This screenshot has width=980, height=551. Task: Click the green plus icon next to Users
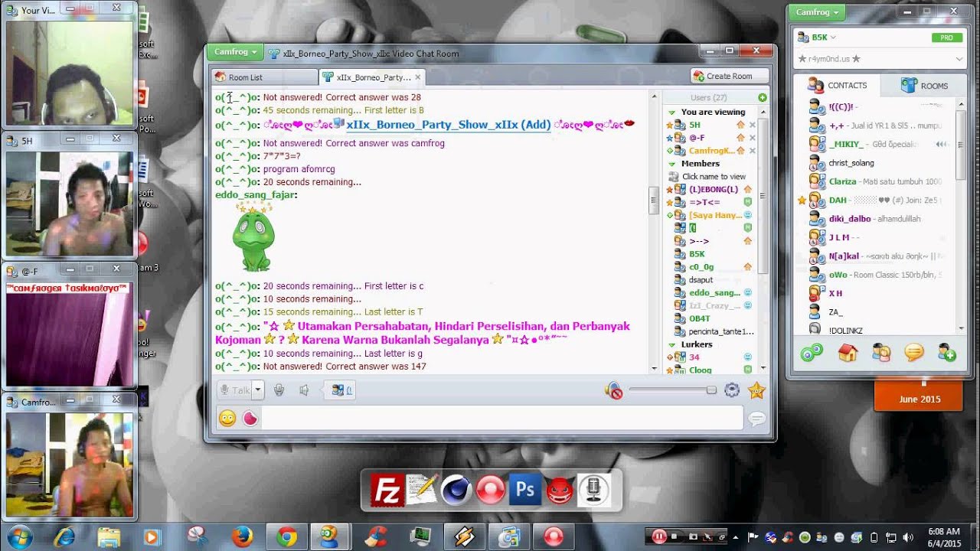pos(762,98)
